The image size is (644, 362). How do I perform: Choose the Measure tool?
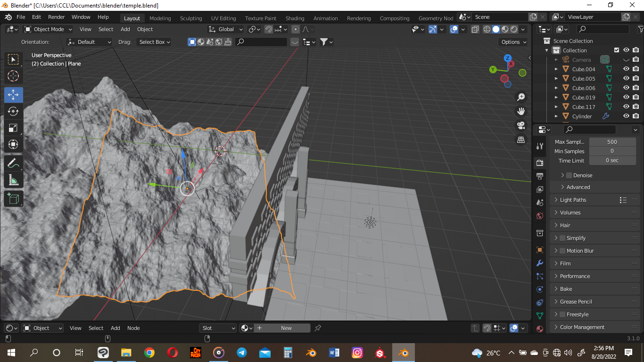pos(14,180)
